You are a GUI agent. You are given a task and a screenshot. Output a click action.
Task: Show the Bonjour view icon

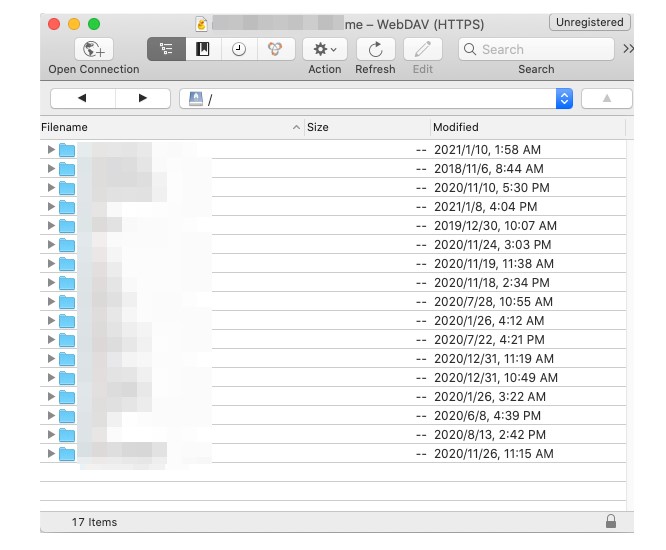275,49
